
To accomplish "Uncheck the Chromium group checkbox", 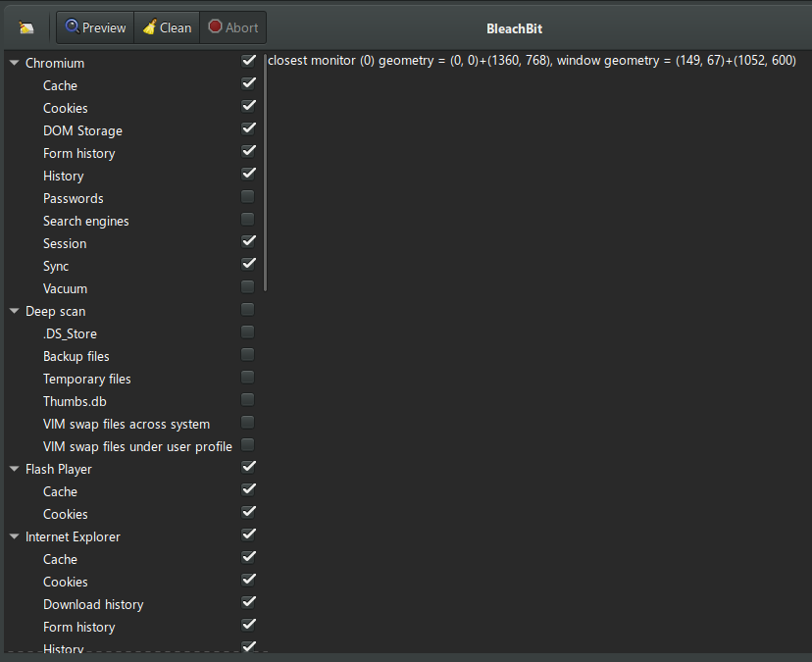I will (x=248, y=61).
